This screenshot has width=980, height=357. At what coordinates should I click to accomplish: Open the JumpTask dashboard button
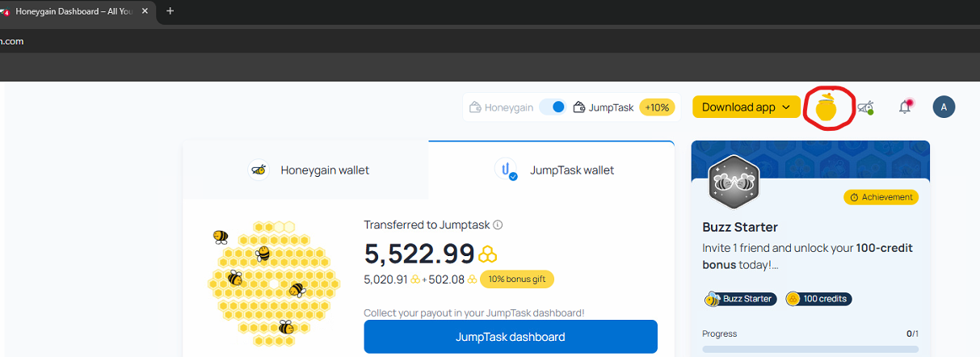511,337
